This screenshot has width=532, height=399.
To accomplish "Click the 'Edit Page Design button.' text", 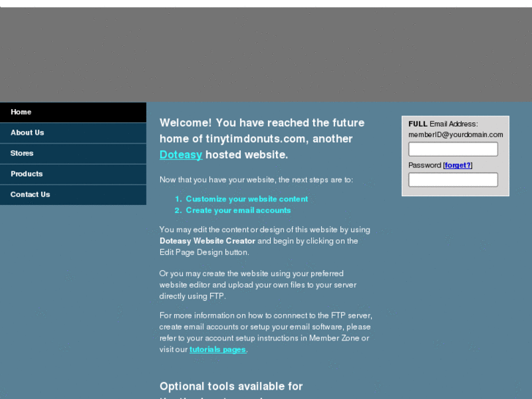I will 204,253.
